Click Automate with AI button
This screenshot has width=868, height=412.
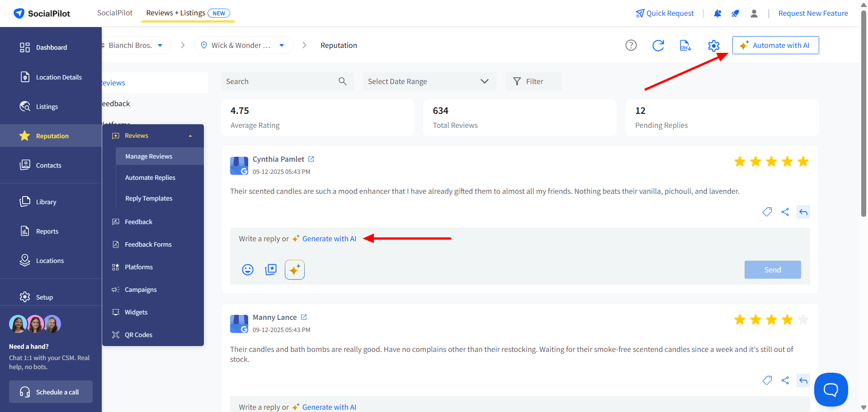(775, 45)
